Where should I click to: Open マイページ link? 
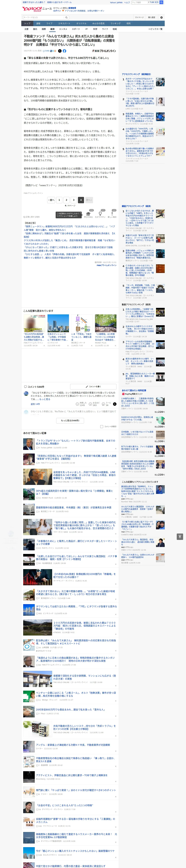139,18
